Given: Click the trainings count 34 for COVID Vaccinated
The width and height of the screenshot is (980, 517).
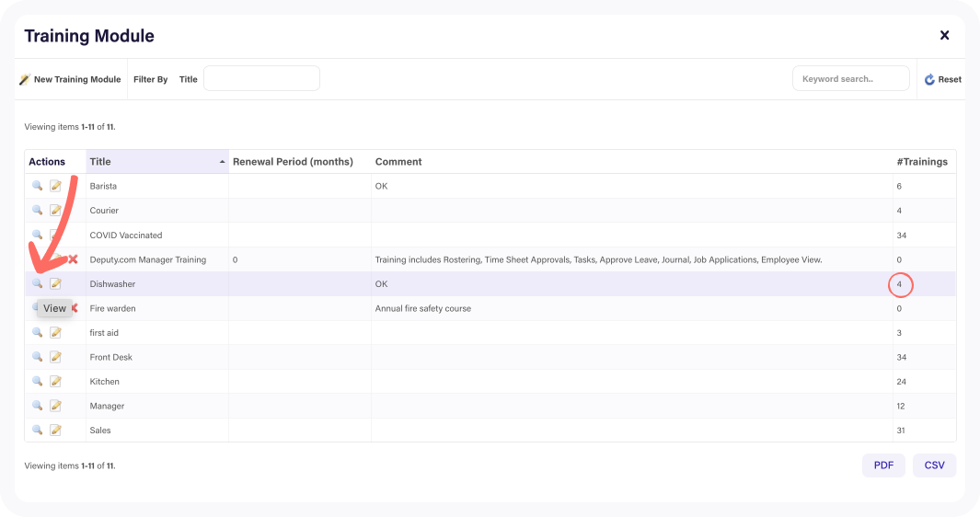Looking at the screenshot, I should [x=901, y=236].
